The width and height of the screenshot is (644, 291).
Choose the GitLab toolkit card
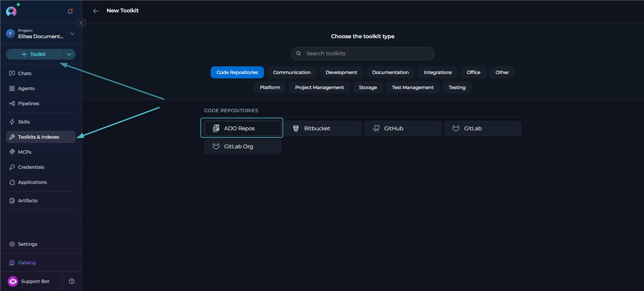(x=483, y=128)
